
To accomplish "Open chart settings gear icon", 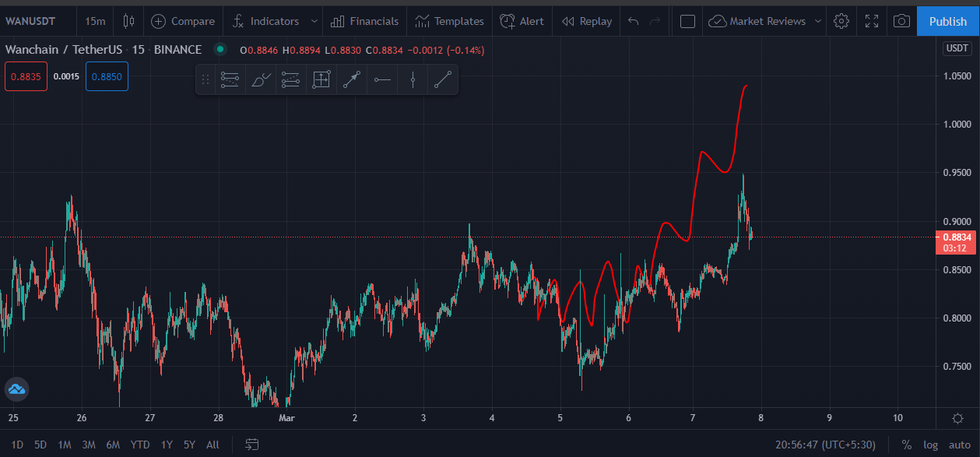I will 841,21.
